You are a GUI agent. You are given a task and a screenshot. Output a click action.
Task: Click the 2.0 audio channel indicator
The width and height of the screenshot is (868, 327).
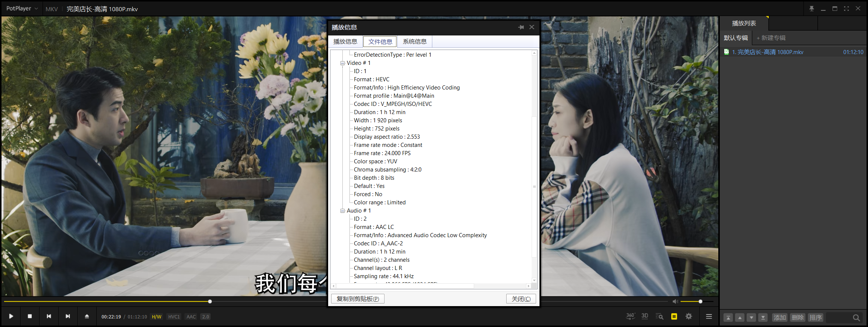point(205,317)
